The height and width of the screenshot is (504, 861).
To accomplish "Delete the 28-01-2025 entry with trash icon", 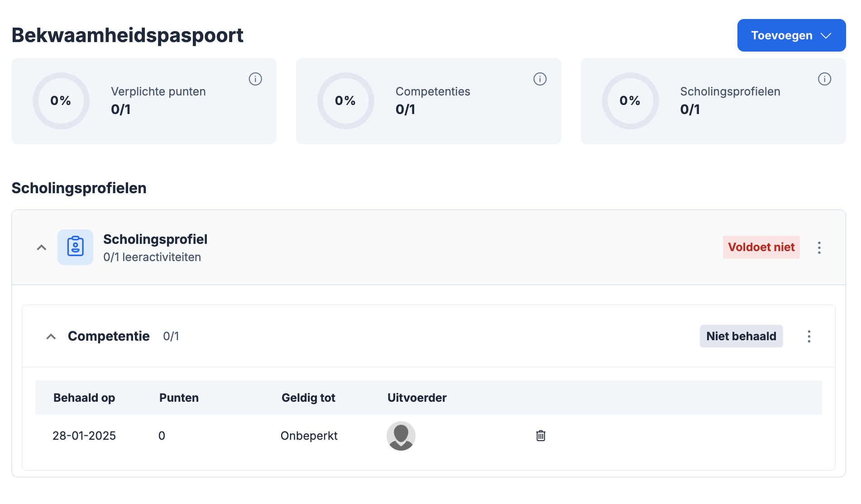I will click(x=541, y=436).
